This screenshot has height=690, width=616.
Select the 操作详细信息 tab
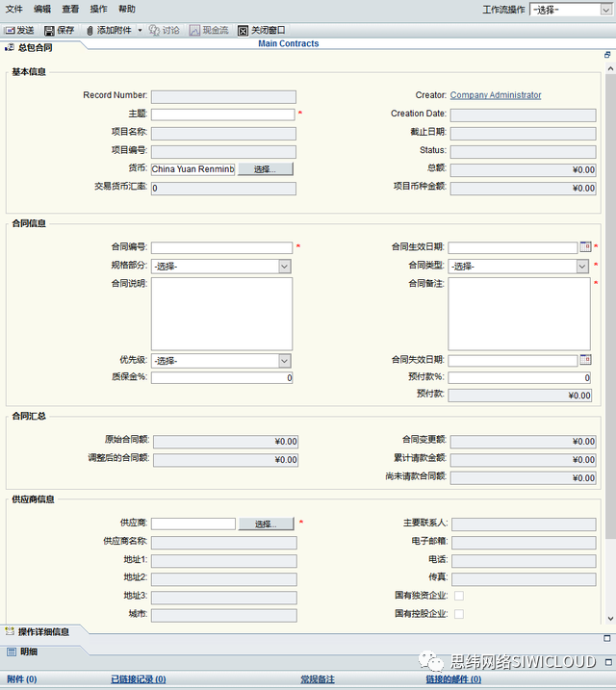coord(43,632)
